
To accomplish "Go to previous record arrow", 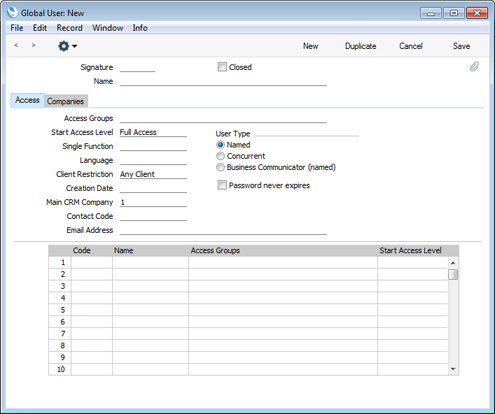I will (16, 45).
